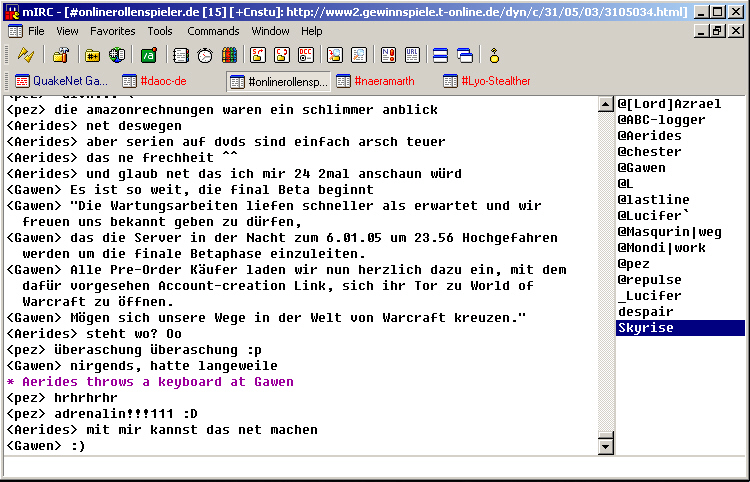Click the Connect lightning bolt icon
Viewport: 750px width, 482px height.
click(x=25, y=55)
